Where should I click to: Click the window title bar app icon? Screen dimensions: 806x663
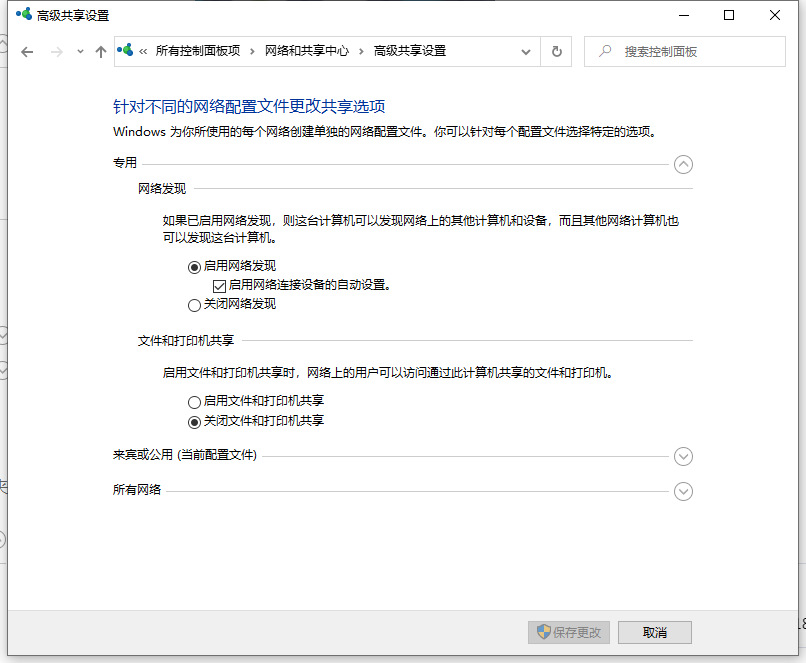click(x=22, y=15)
